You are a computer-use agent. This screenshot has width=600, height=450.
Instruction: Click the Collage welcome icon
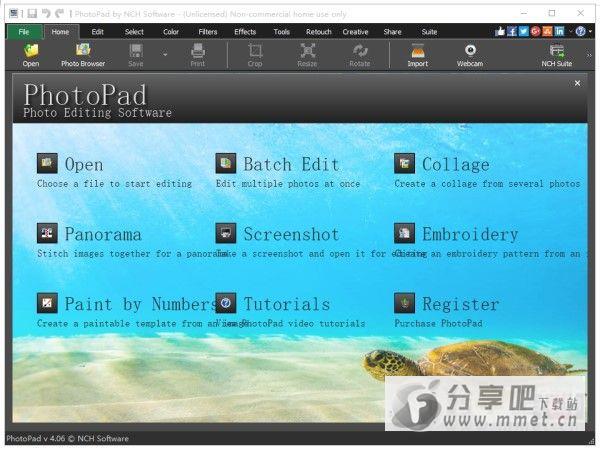point(404,163)
